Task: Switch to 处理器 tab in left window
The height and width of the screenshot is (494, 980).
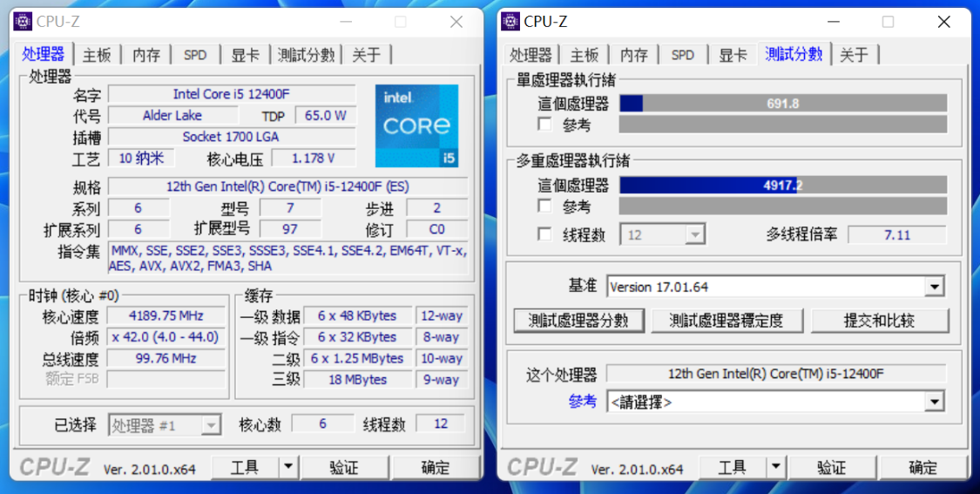Action: coord(44,54)
